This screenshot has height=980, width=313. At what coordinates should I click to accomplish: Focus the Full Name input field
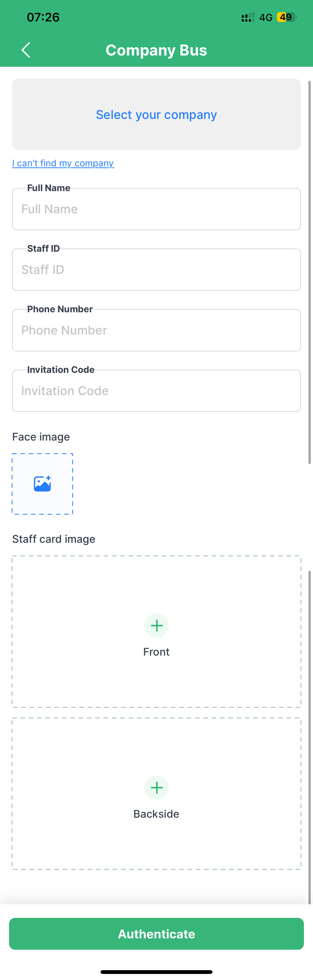pos(156,209)
